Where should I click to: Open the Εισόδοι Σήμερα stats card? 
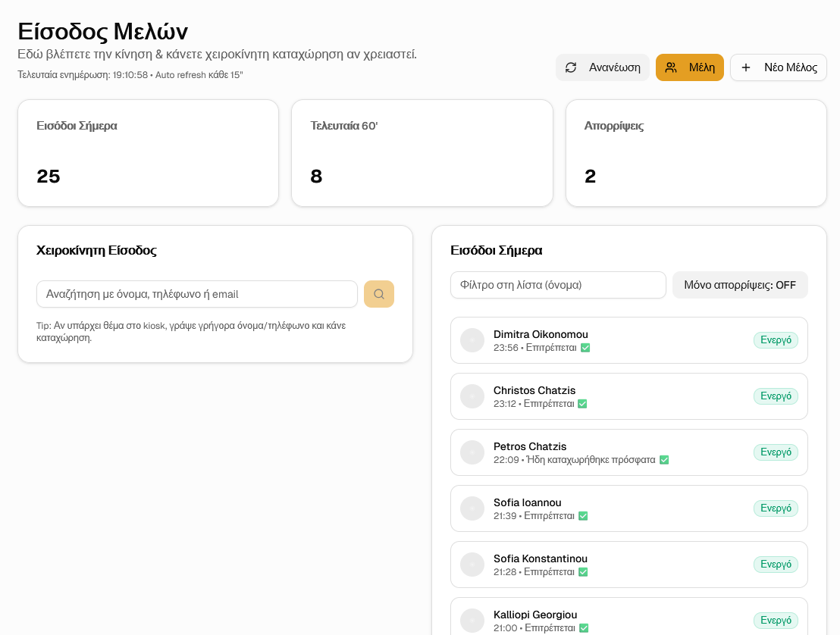(x=148, y=153)
